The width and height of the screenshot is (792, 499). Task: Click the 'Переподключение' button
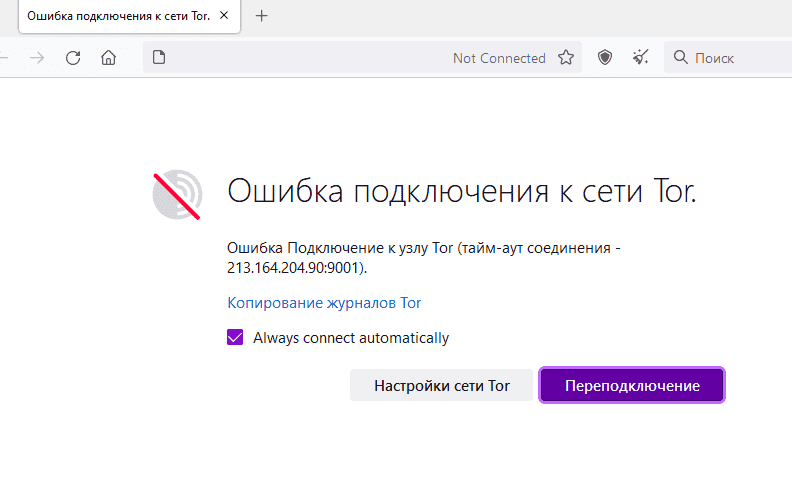(x=632, y=385)
